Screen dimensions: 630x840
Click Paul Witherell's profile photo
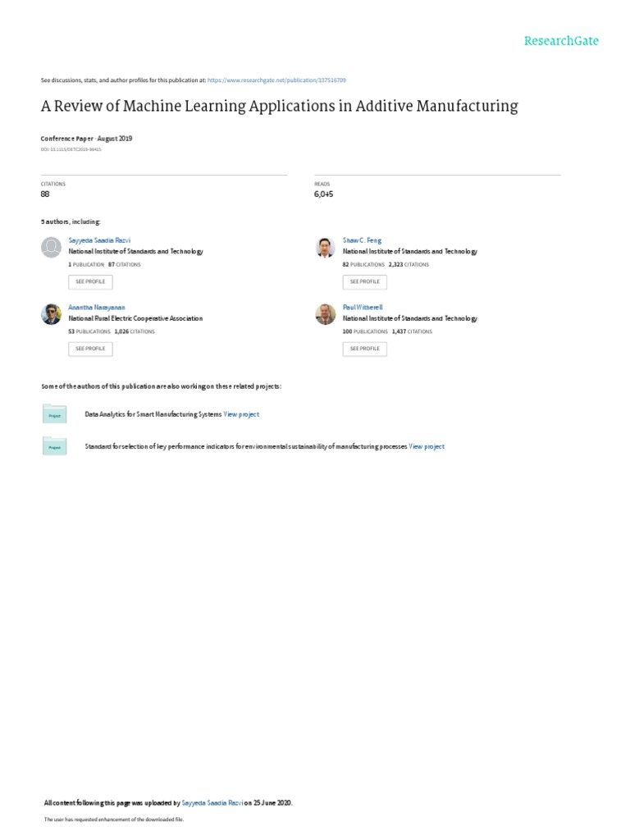point(326,314)
